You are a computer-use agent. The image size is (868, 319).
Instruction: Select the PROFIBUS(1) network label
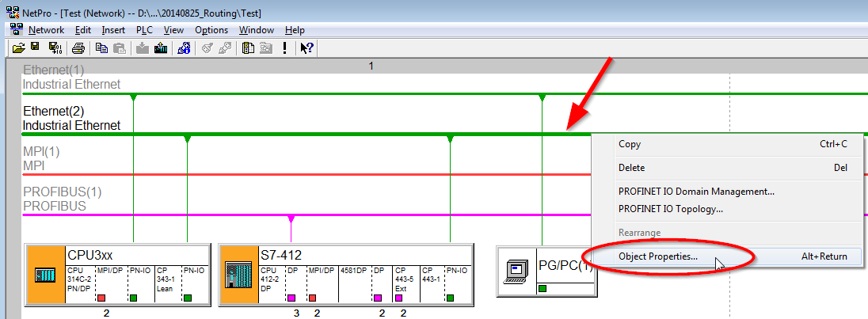pyautogui.click(x=63, y=192)
